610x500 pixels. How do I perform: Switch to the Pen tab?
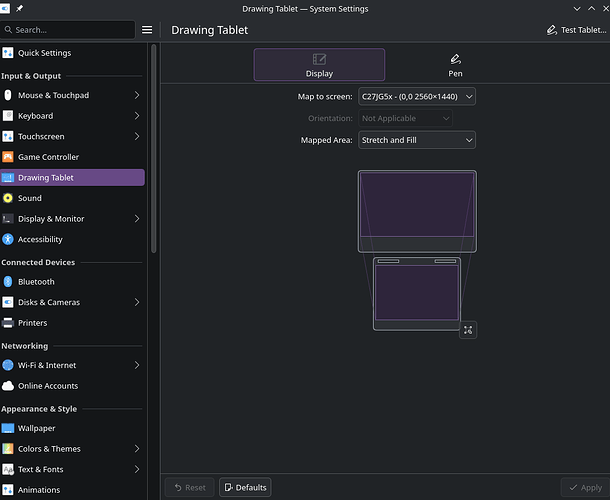455,65
